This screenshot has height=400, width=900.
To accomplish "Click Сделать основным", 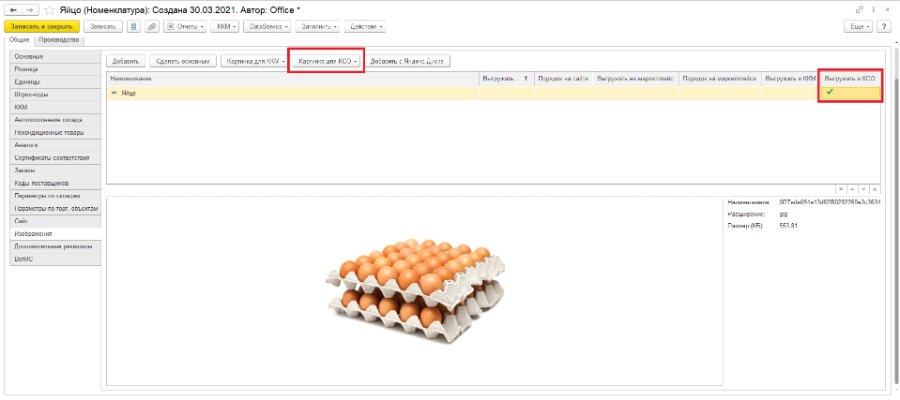I will (x=183, y=60).
